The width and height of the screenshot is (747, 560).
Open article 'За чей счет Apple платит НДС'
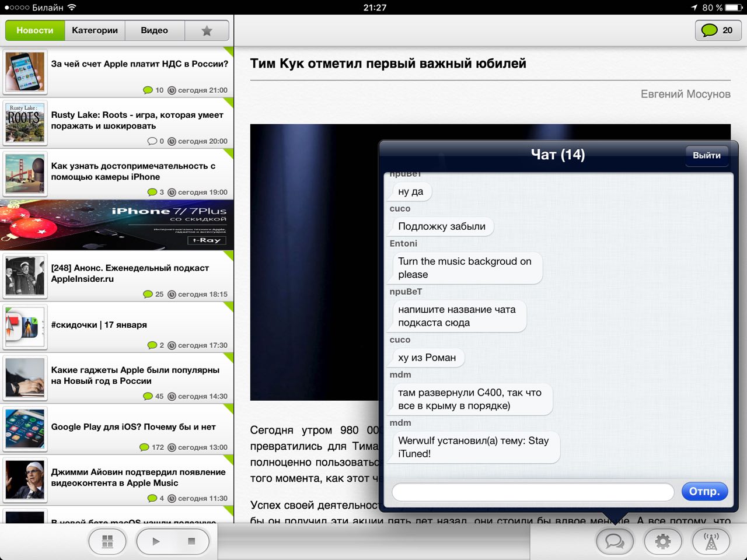[x=117, y=73]
